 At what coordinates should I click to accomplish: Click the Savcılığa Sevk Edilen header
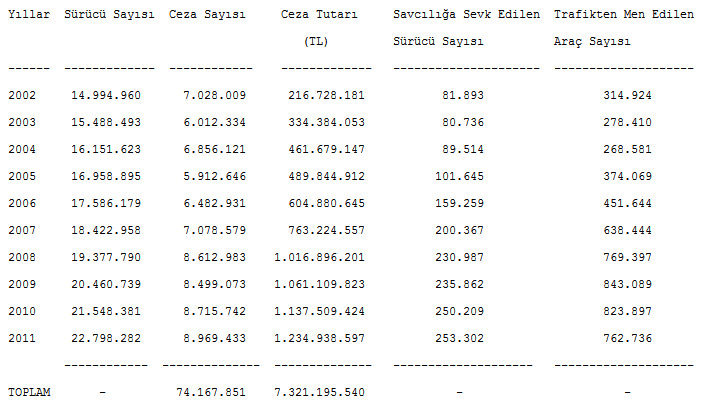coord(466,14)
